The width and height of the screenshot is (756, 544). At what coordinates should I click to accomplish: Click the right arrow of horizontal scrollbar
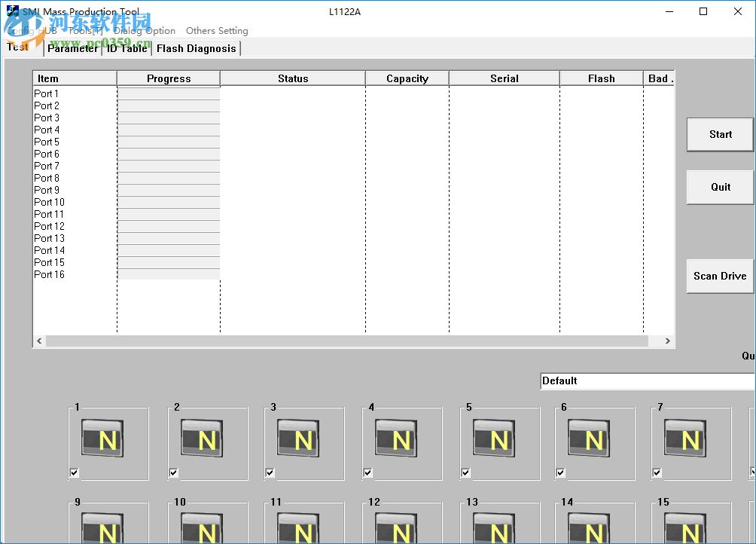[x=668, y=341]
